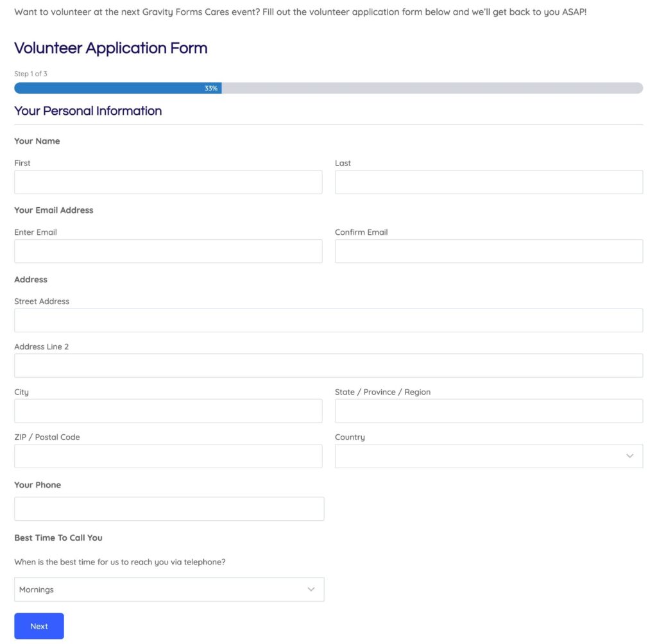Click the 33% progress bar

pos(212,88)
